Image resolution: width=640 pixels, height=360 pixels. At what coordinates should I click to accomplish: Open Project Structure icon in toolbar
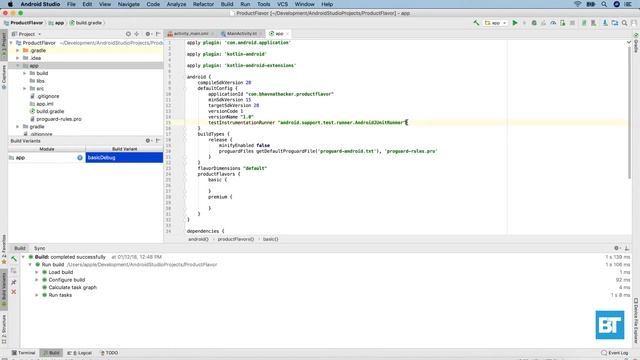coord(615,23)
